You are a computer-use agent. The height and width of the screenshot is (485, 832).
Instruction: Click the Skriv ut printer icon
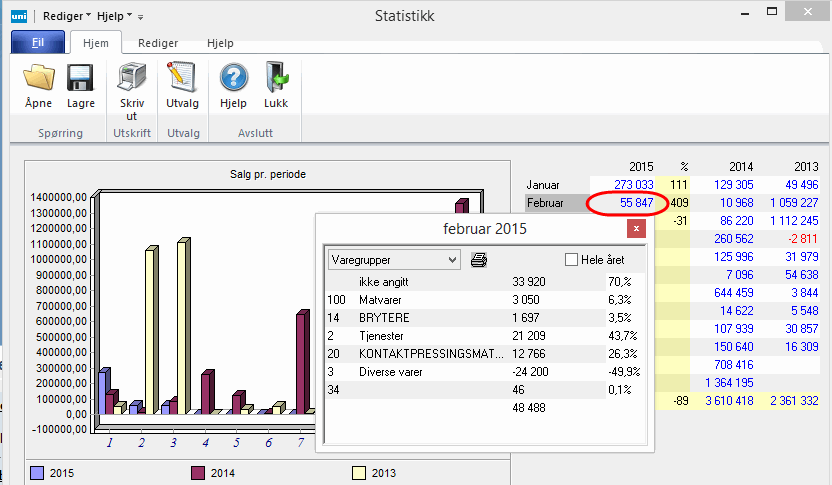coord(131,77)
